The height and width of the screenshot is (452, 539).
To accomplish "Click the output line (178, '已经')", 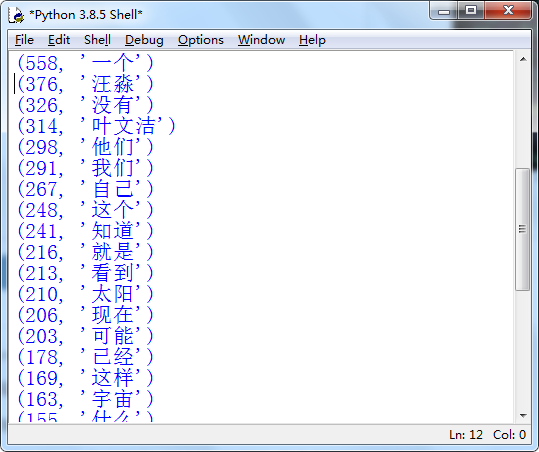I will [x=85, y=357].
